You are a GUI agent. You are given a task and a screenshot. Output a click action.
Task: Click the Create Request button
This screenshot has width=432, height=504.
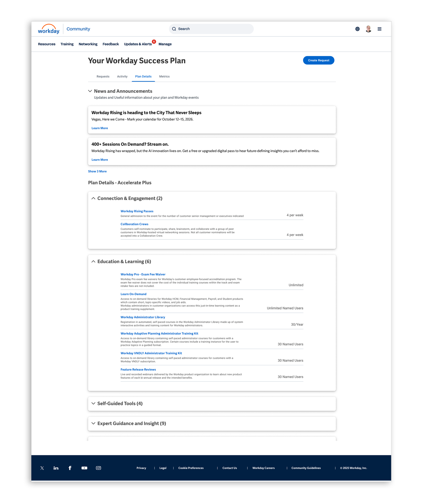coord(319,60)
